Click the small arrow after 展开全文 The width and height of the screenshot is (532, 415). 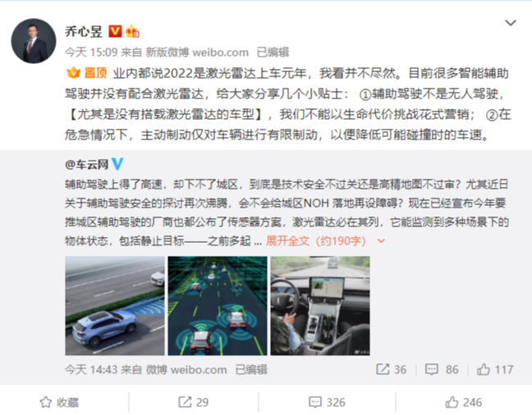pos(381,241)
